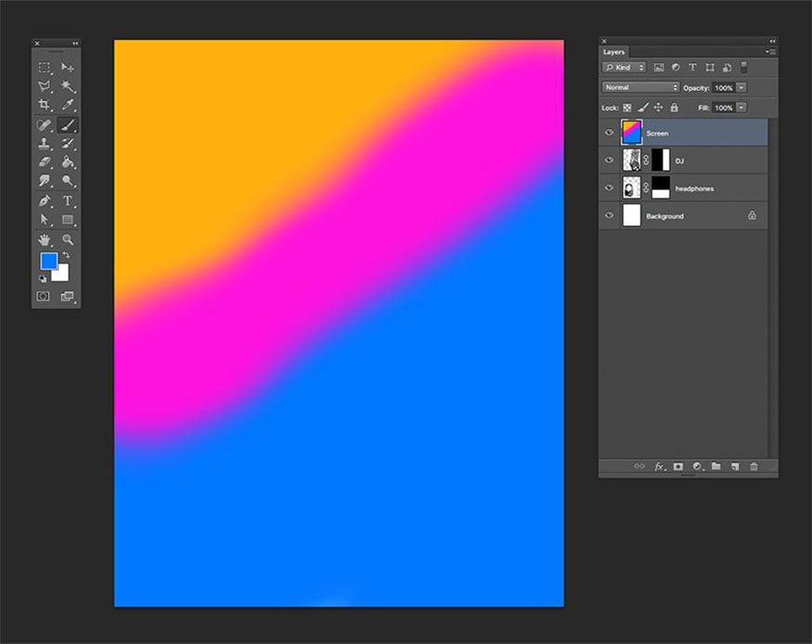The image size is (812, 644).
Task: Hide the headphones layer
Action: point(610,188)
